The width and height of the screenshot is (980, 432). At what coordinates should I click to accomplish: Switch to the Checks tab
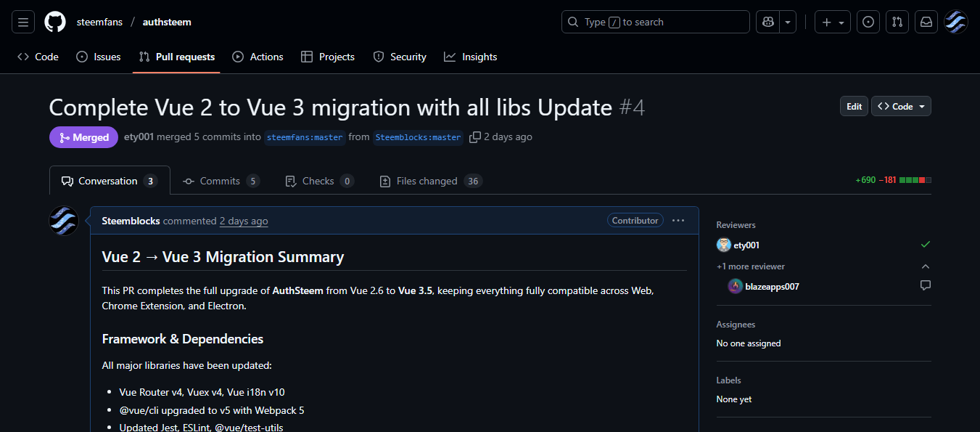pyautogui.click(x=319, y=181)
